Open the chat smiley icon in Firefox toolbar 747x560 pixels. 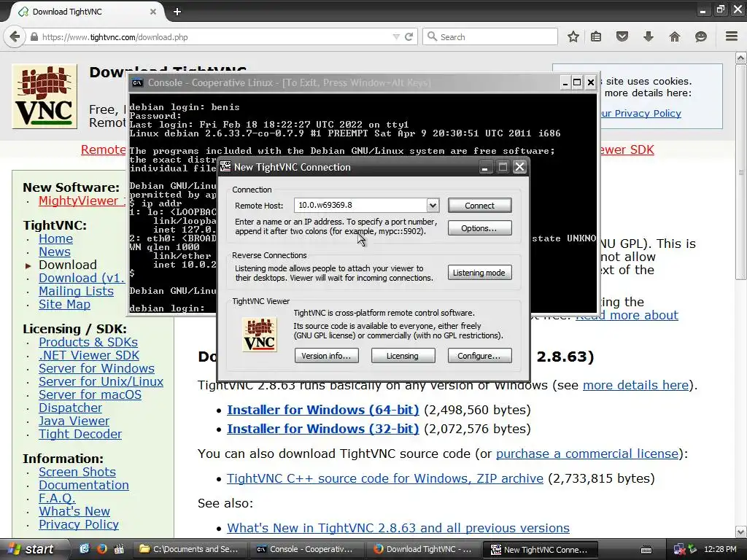701,36
